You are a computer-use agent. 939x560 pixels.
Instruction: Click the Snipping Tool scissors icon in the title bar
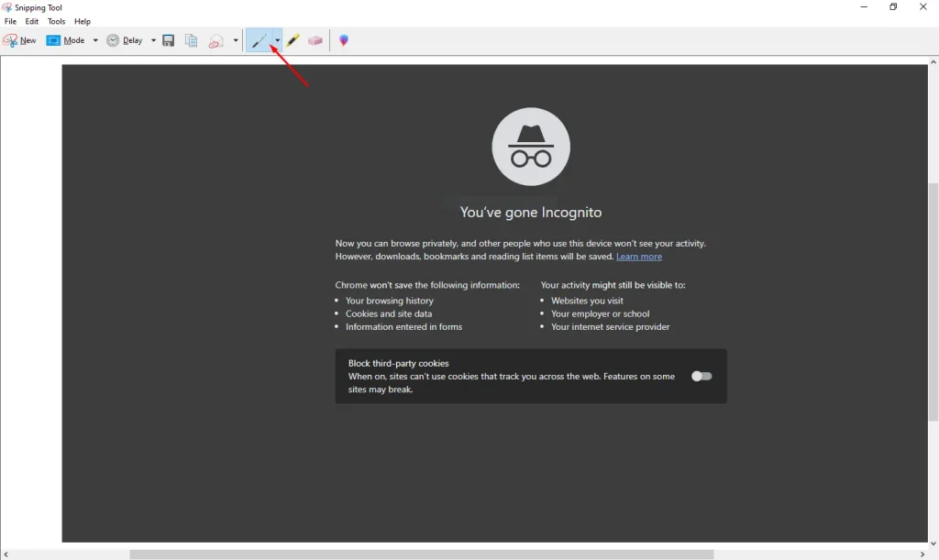[x=6, y=7]
